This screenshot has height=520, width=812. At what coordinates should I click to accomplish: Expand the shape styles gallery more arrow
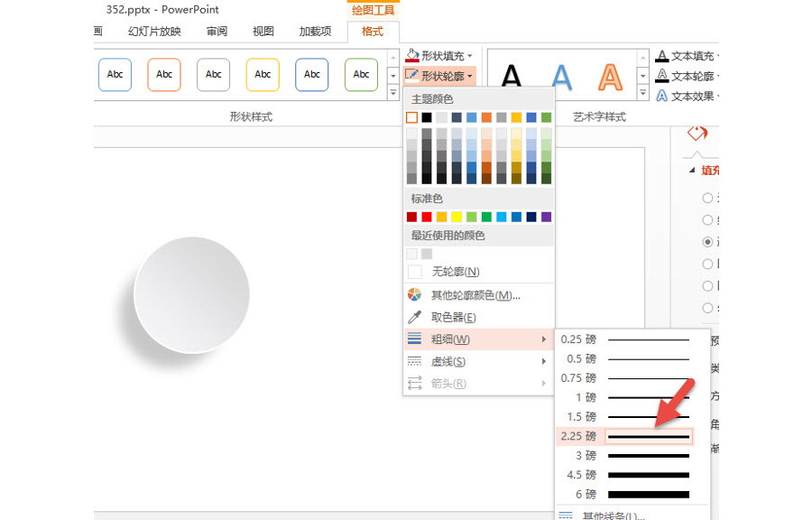pyautogui.click(x=392, y=93)
